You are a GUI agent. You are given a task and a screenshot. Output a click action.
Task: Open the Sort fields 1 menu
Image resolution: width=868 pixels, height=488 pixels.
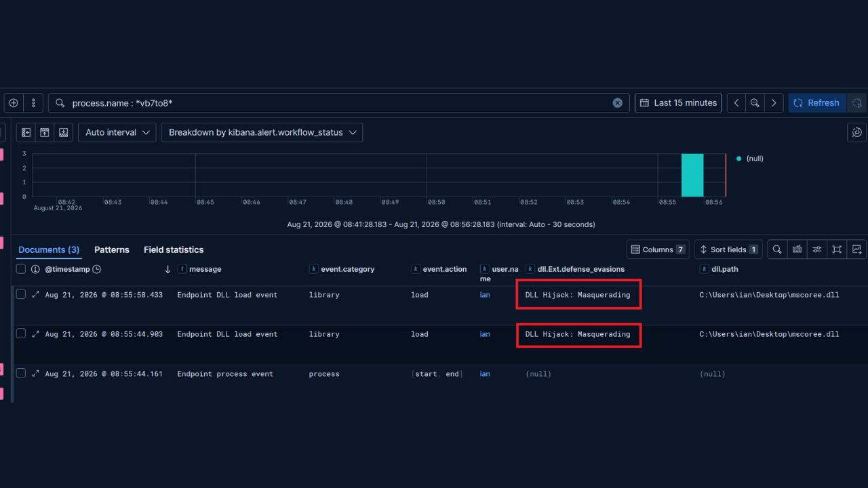coord(728,249)
